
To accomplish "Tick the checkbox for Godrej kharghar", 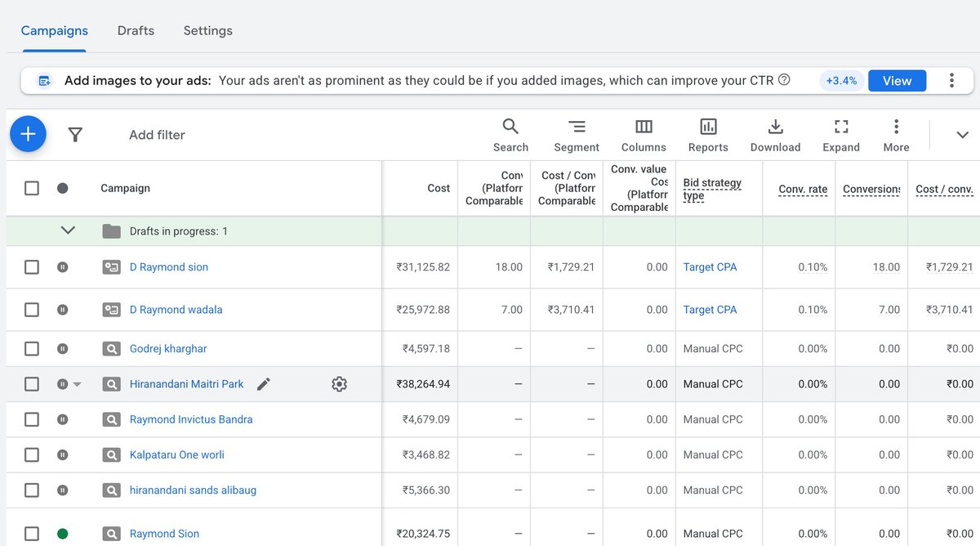I will click(31, 349).
